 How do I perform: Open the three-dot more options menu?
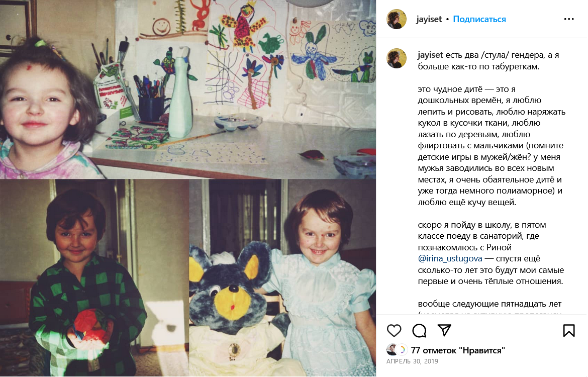(x=569, y=19)
